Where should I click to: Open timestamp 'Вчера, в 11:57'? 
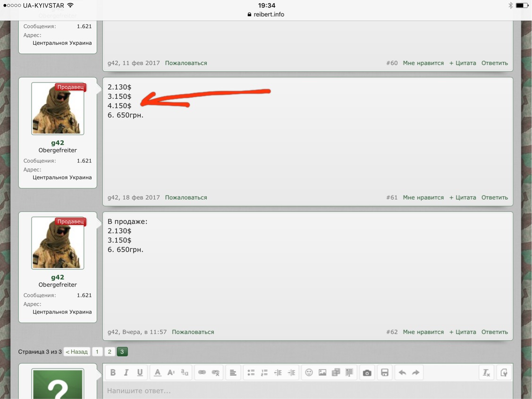pyautogui.click(x=144, y=332)
